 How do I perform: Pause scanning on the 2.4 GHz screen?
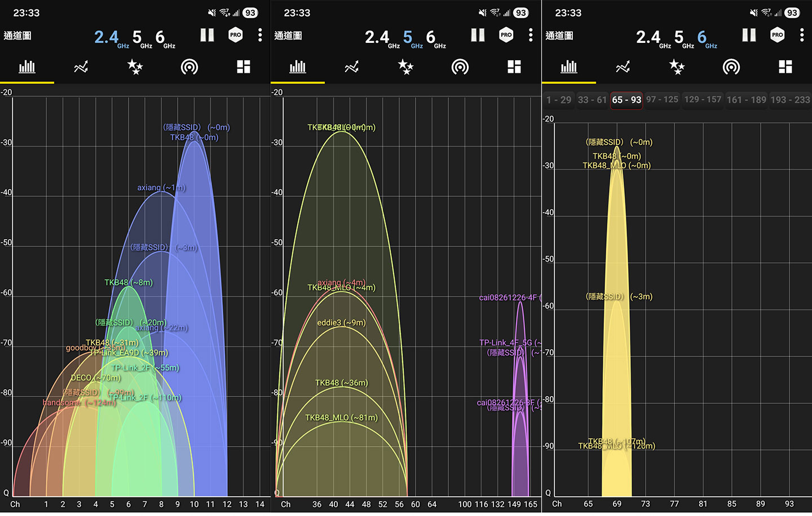pos(207,36)
